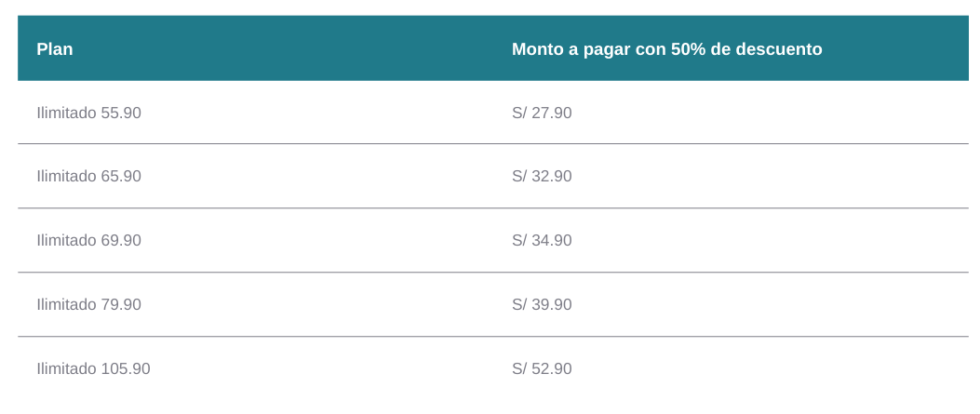The height and width of the screenshot is (414, 980).
Task: Click the word "descuento" in the header
Action: [x=779, y=49]
